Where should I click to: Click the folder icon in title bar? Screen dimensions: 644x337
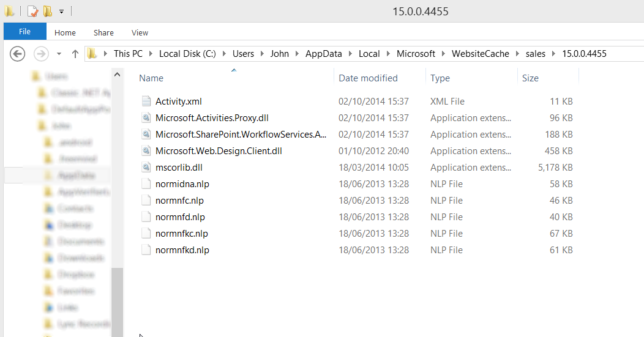[9, 11]
